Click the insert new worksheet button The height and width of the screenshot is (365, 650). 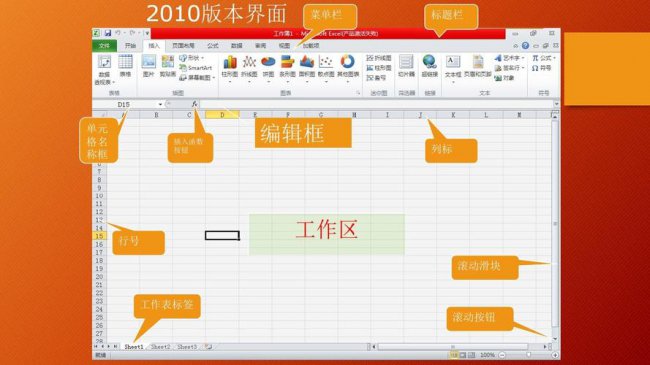point(208,347)
